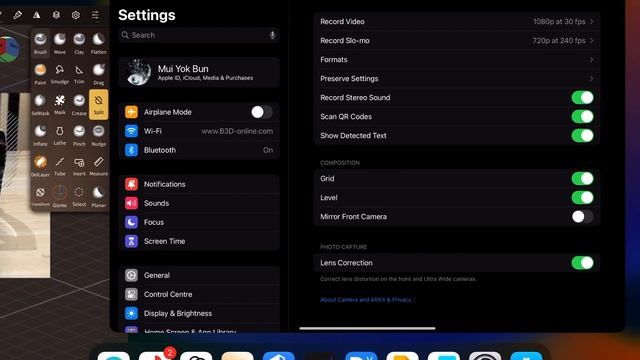This screenshot has width=640, height=360.
Task: Select the Nudge tool
Action: click(99, 135)
